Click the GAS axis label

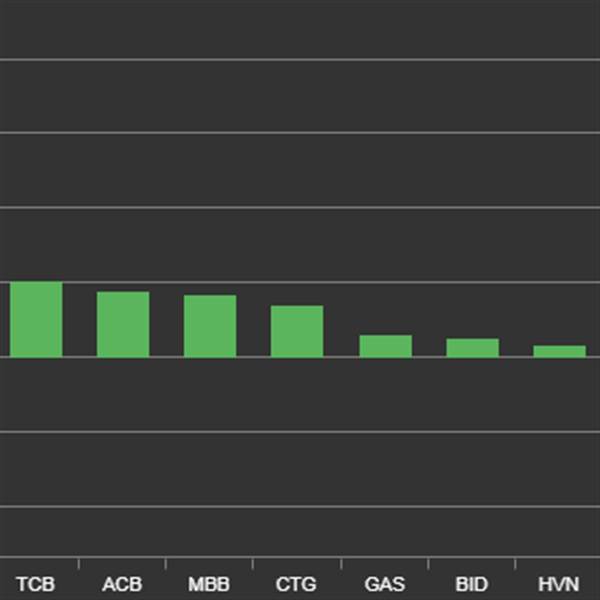pyautogui.click(x=385, y=584)
